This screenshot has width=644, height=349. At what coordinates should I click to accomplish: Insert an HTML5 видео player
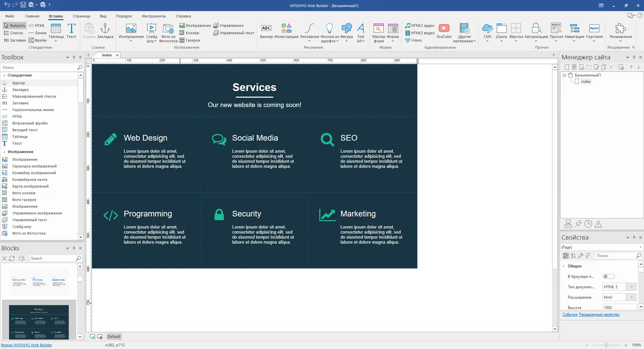[x=420, y=33]
